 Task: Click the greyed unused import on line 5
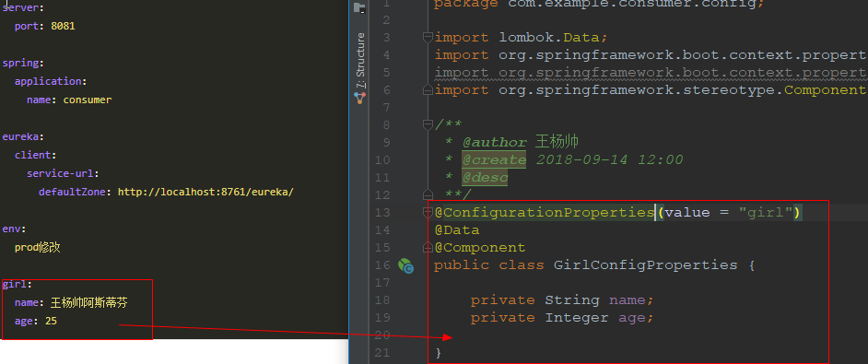point(650,73)
